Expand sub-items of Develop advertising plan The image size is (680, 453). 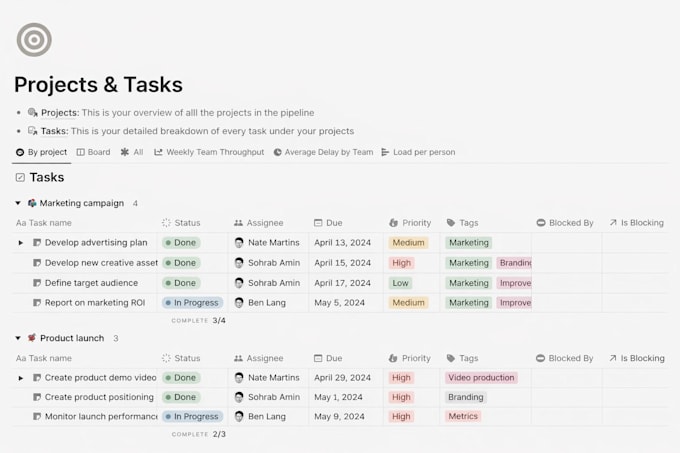[20, 243]
